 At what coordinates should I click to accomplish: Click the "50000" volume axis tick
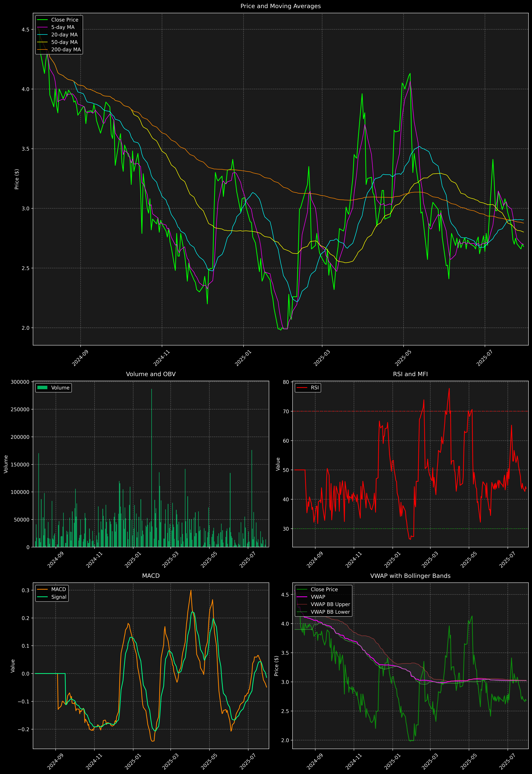21,520
